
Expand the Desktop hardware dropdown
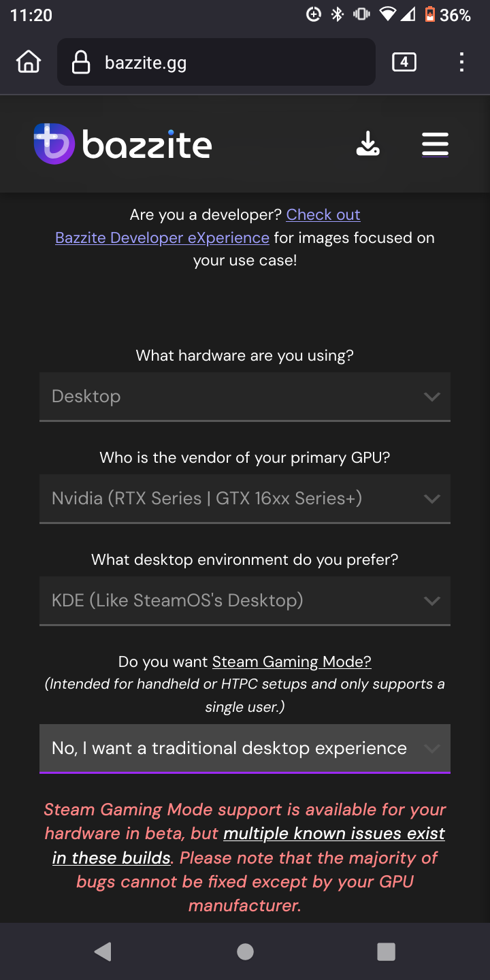point(245,397)
